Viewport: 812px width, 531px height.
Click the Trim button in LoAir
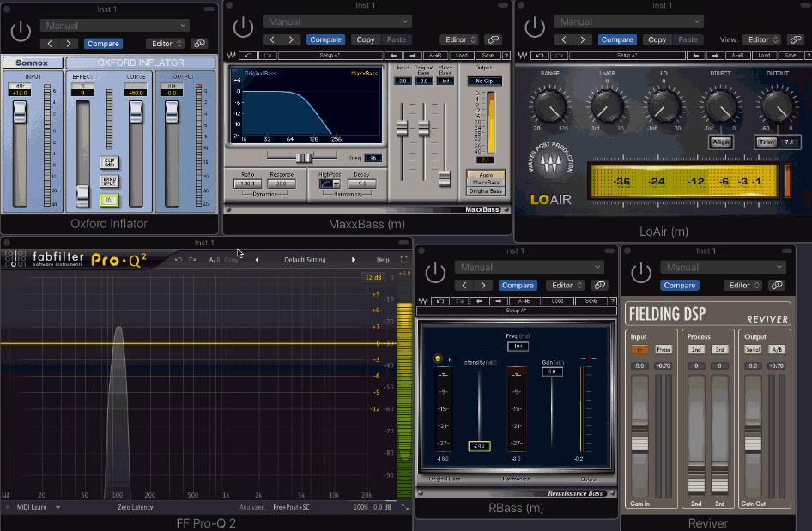coord(767,142)
